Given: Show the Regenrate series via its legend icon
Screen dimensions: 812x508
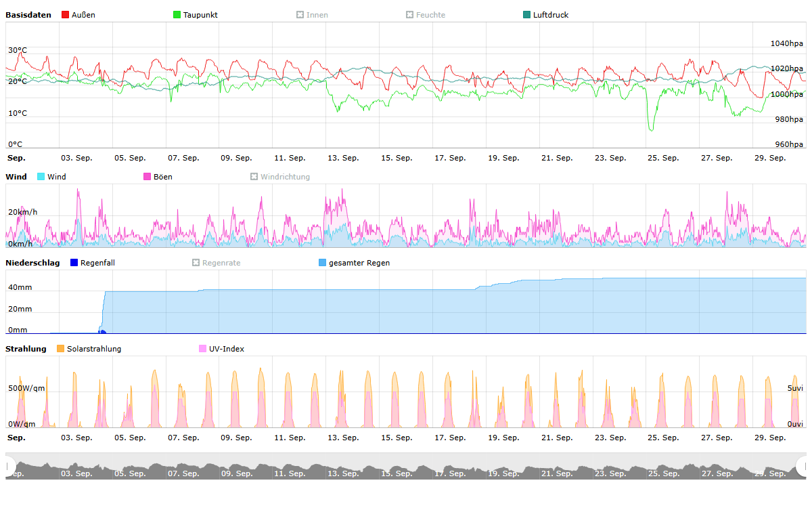Looking at the screenshot, I should point(196,263).
